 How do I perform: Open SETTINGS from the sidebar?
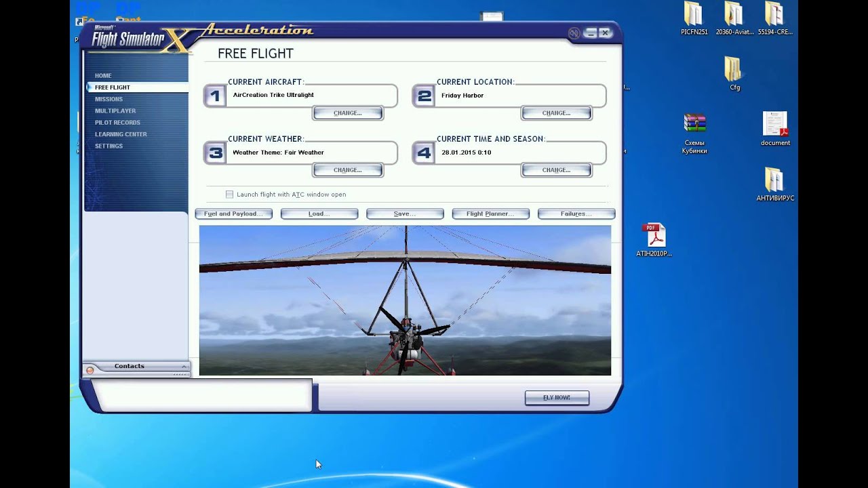108,146
